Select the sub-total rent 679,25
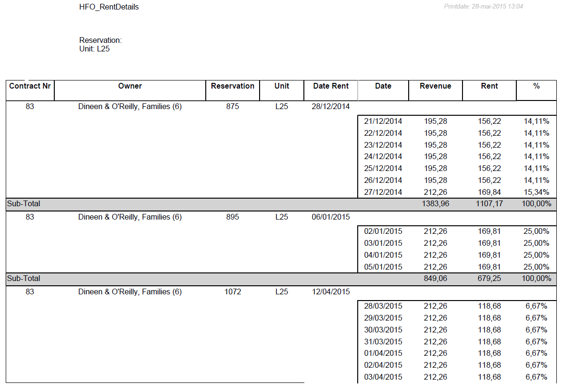The width and height of the screenshot is (563, 392). point(489,279)
